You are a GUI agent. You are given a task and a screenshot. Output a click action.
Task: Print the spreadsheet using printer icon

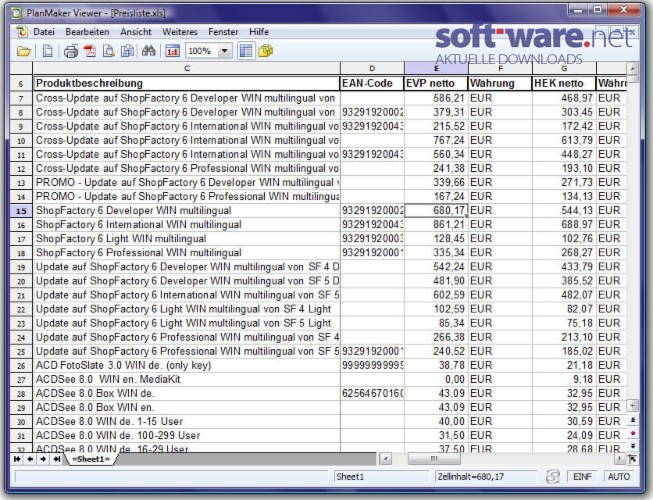tap(70, 52)
